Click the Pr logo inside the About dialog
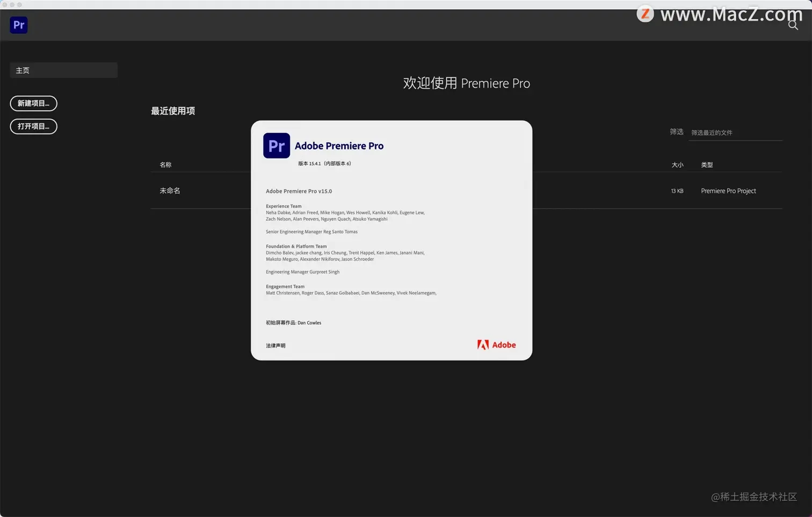Image resolution: width=812 pixels, height=517 pixels. coord(276,145)
